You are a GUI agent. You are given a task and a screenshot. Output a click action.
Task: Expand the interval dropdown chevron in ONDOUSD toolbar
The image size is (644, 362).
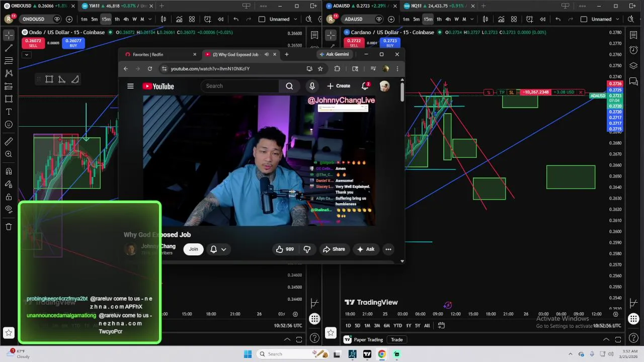click(x=150, y=19)
